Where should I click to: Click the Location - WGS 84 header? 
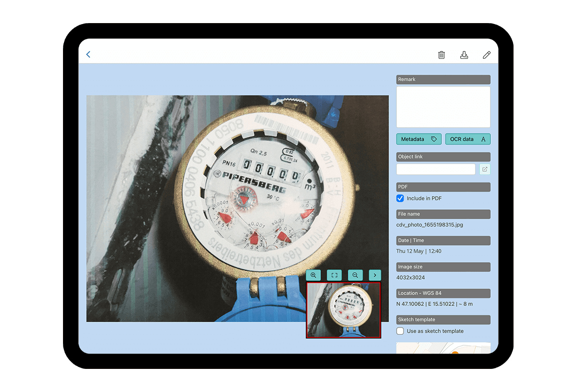tap(443, 293)
